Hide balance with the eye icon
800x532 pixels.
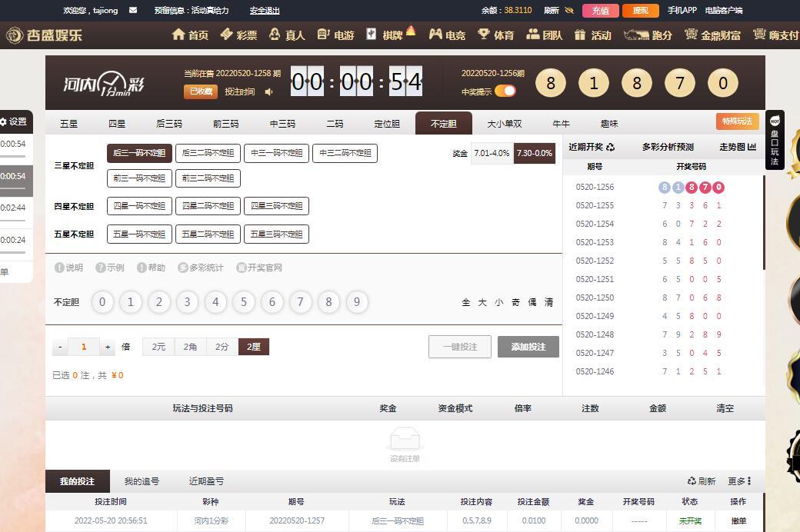[570, 10]
